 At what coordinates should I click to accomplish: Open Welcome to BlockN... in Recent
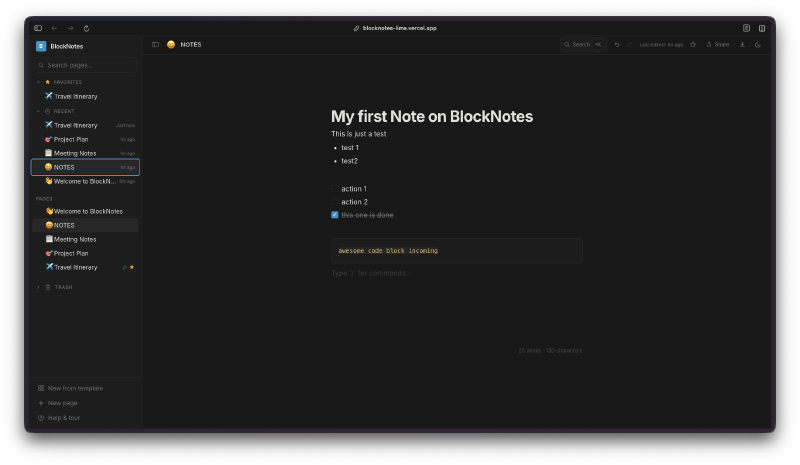(85, 181)
